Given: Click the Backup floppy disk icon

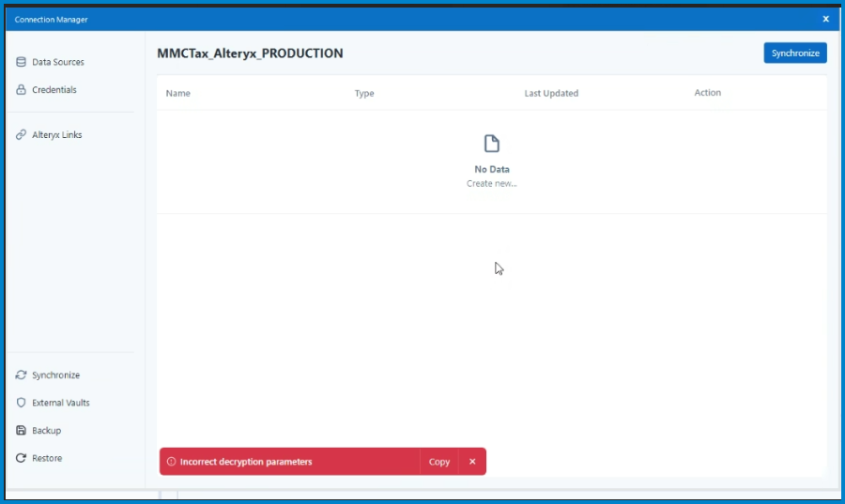Looking at the screenshot, I should [21, 430].
